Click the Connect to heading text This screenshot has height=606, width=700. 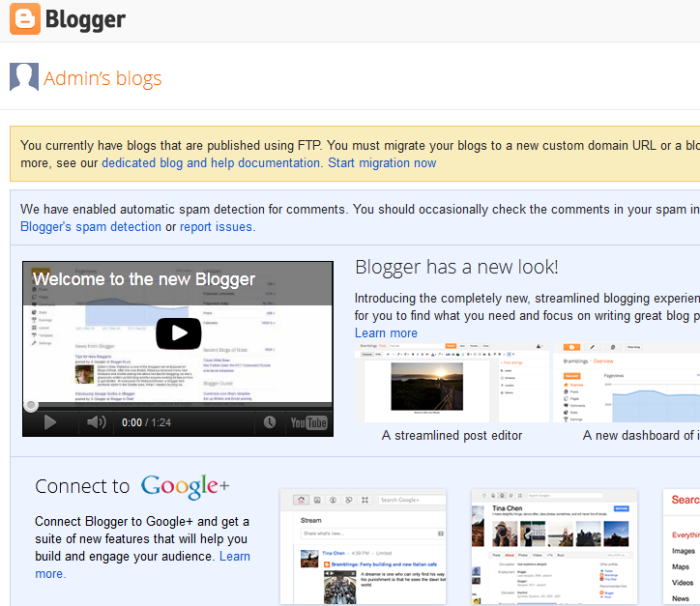[x=82, y=486]
